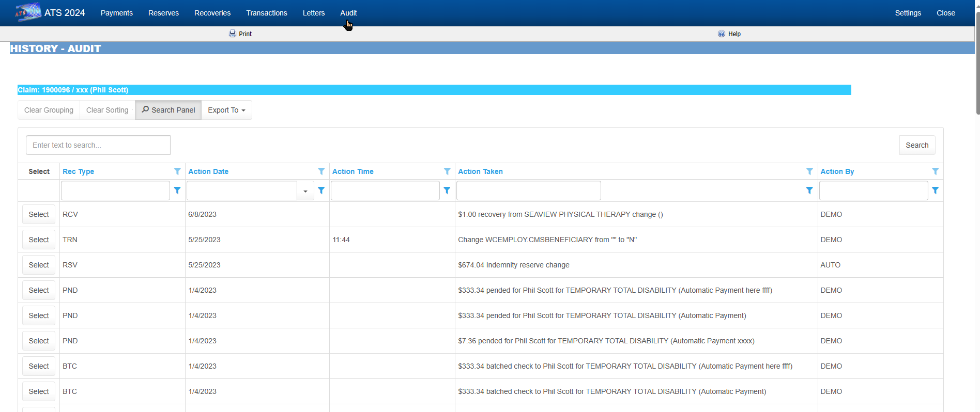Open the Rec Type filter row condition icon

pos(177,191)
